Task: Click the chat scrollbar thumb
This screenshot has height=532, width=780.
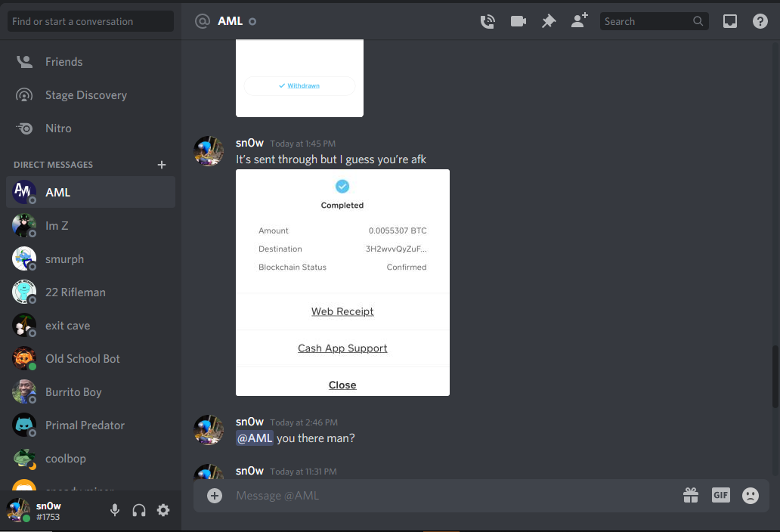Action: pyautogui.click(x=775, y=376)
